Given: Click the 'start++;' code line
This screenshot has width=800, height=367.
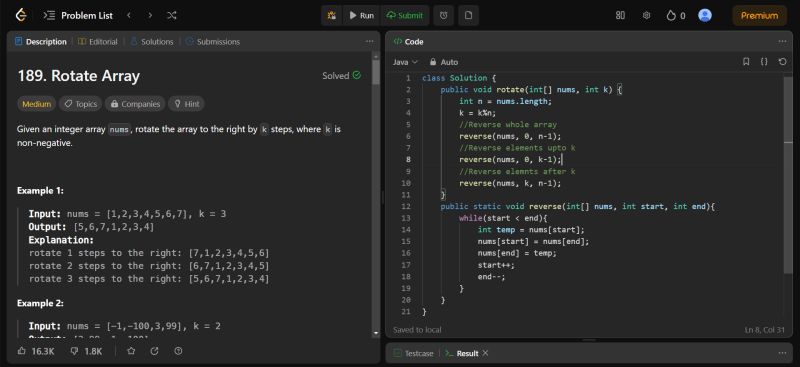Looking at the screenshot, I should [x=496, y=265].
